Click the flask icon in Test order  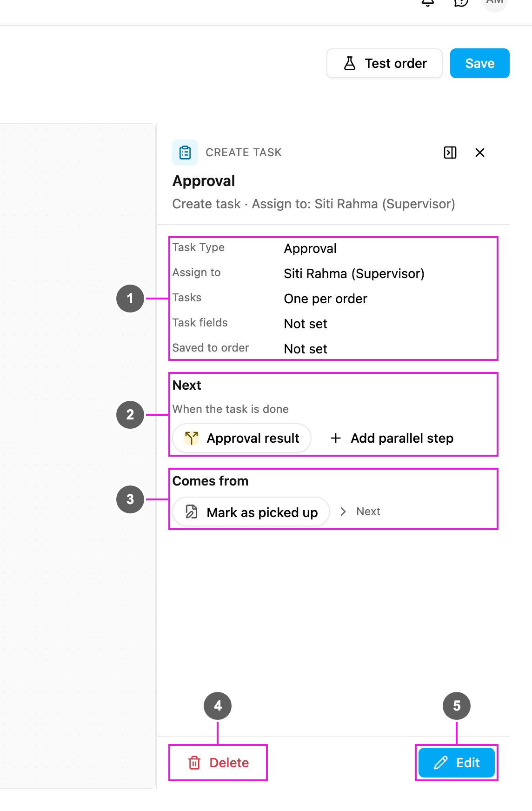coord(350,63)
